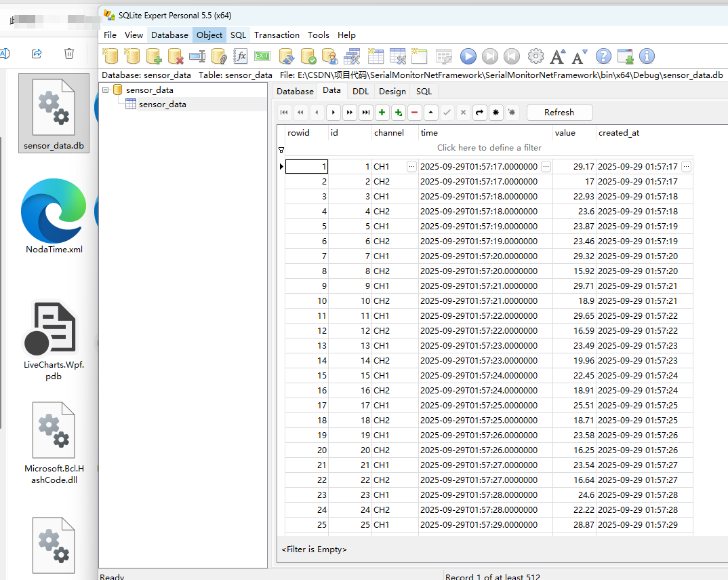The height and width of the screenshot is (580, 728).
Task: Select time cell 2025-09-29T01:57:22.0000000 in row 12
Action: click(485, 331)
